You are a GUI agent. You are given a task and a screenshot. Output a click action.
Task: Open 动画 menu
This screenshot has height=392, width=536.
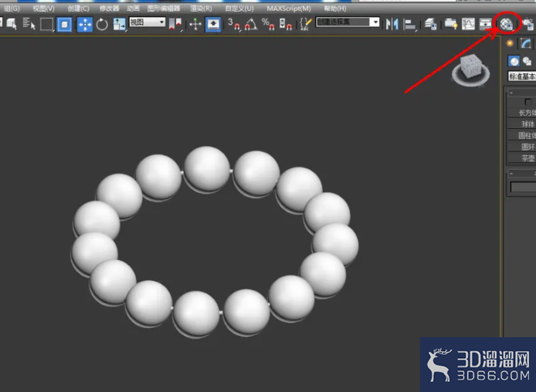(x=133, y=8)
